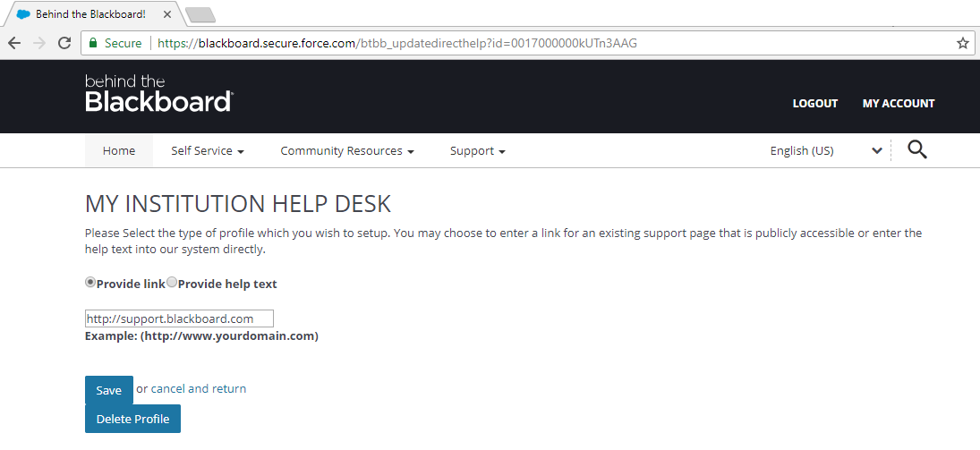Click the browser forward arrow
The width and height of the screenshot is (980, 450).
tap(38, 43)
